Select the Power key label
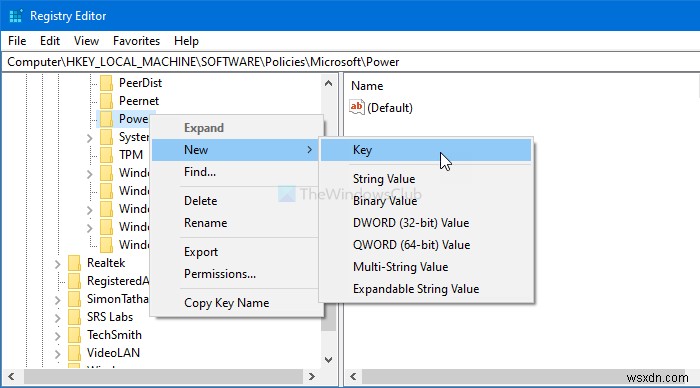 pos(133,119)
